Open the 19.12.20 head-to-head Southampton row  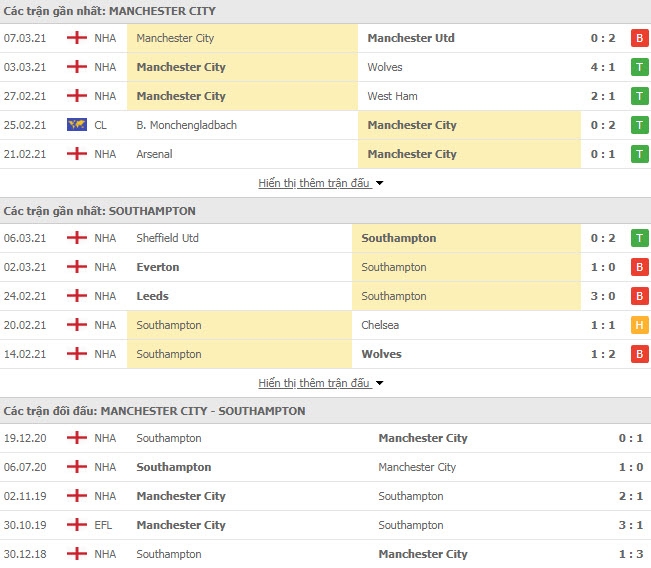coord(326,438)
